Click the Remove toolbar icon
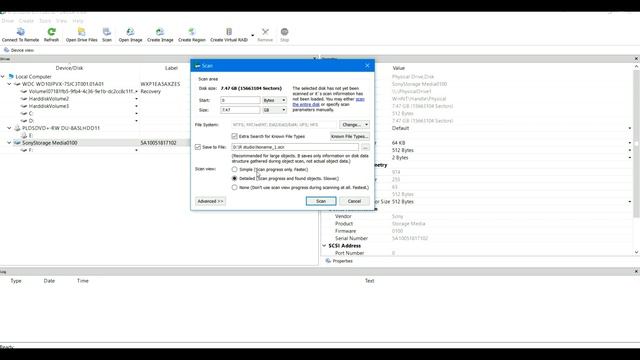The width and height of the screenshot is (640, 360). [265, 31]
